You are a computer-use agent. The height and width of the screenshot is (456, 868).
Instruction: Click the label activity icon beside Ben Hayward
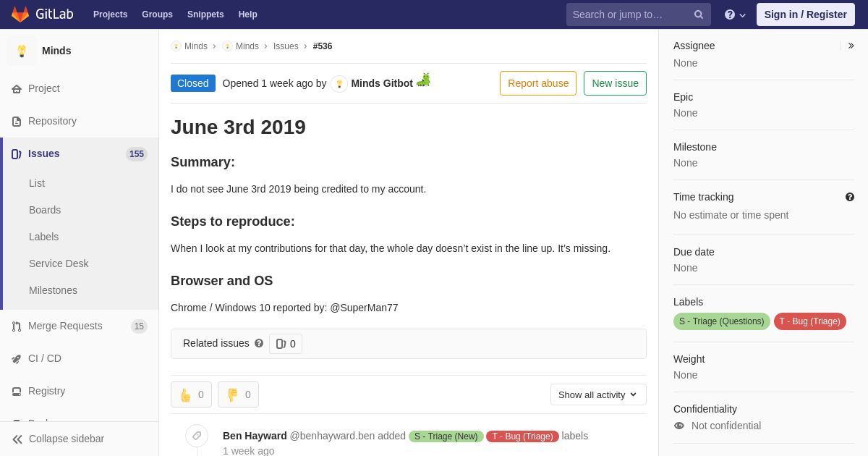(x=197, y=436)
